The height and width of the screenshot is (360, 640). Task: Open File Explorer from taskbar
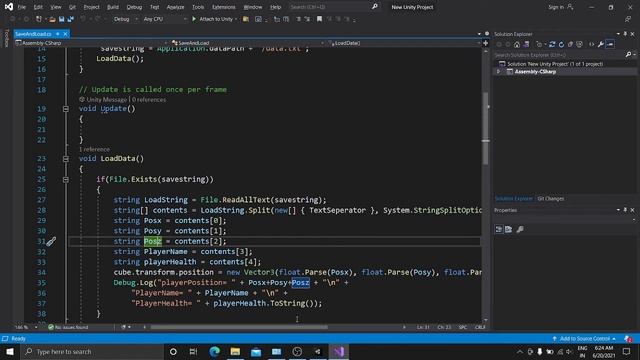(235, 351)
